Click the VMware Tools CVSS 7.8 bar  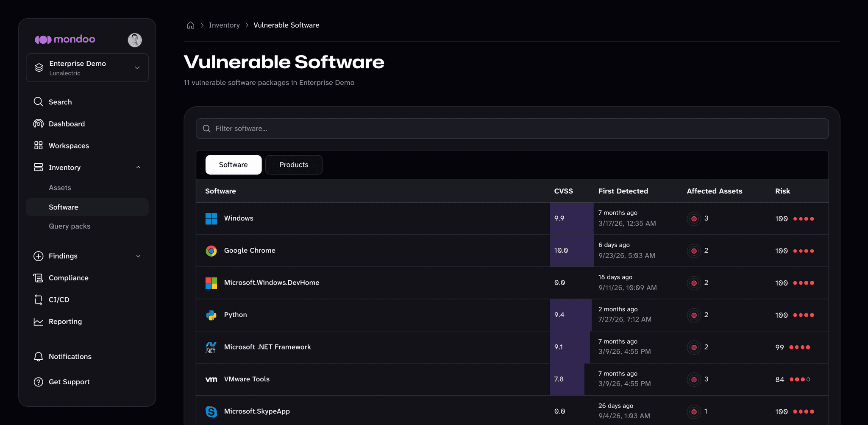pyautogui.click(x=567, y=379)
